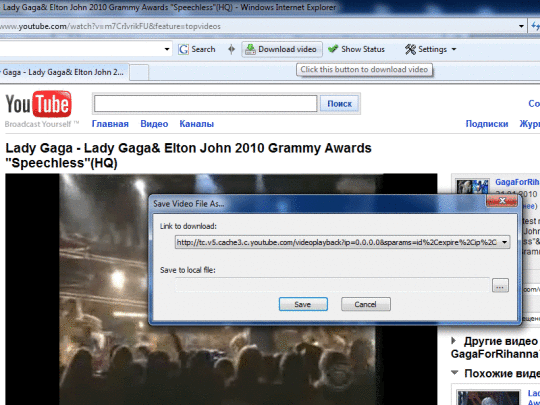
Task: Click the address bar URL field
Action: [258, 26]
